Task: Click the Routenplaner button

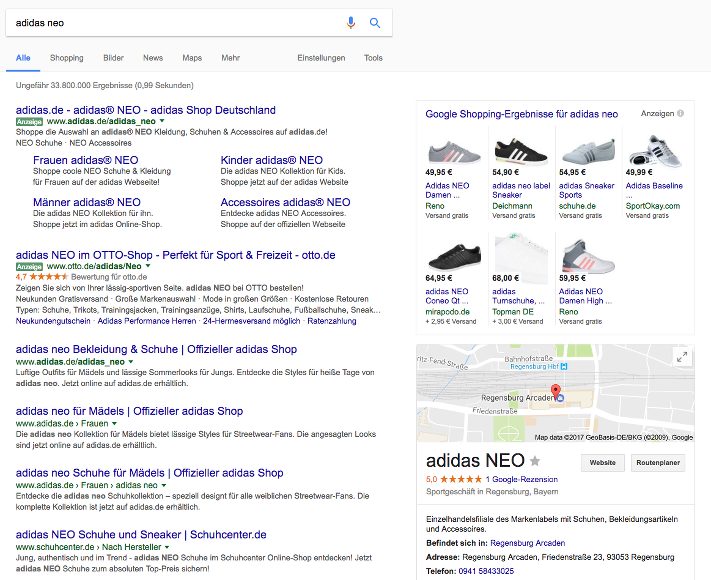Action: pyautogui.click(x=658, y=463)
